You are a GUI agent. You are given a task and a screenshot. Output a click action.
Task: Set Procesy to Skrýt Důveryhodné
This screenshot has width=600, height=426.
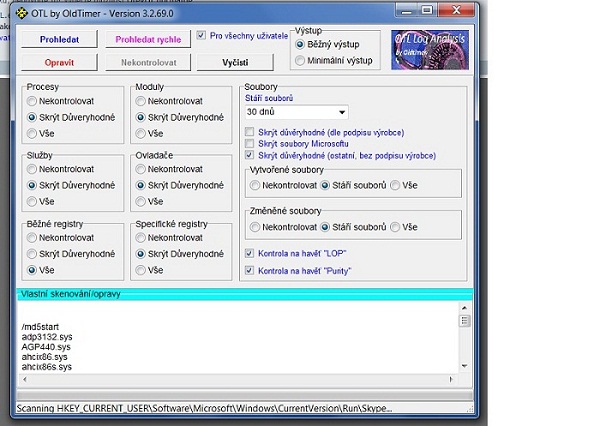click(32, 117)
